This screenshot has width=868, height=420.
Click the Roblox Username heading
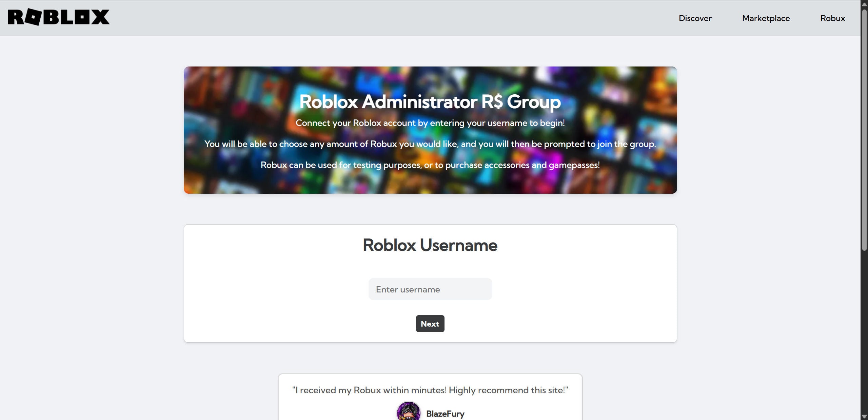[430, 245]
